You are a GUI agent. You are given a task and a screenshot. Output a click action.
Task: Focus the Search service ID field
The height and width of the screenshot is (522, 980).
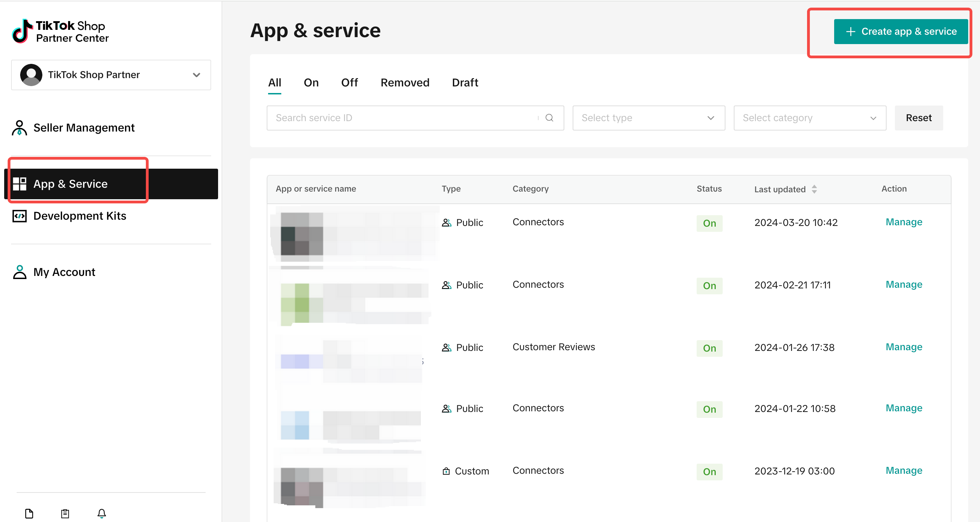coord(415,118)
